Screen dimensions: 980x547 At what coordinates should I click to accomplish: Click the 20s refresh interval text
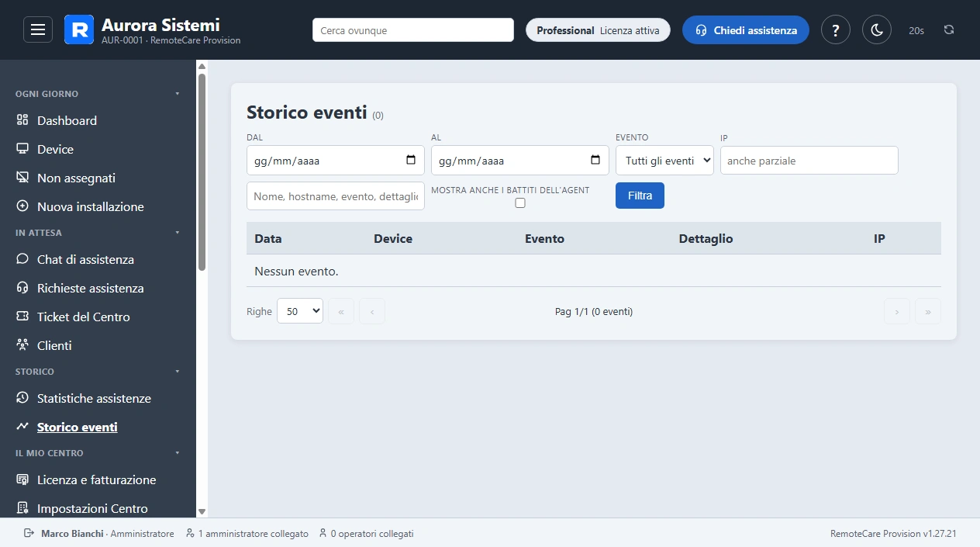916,30
